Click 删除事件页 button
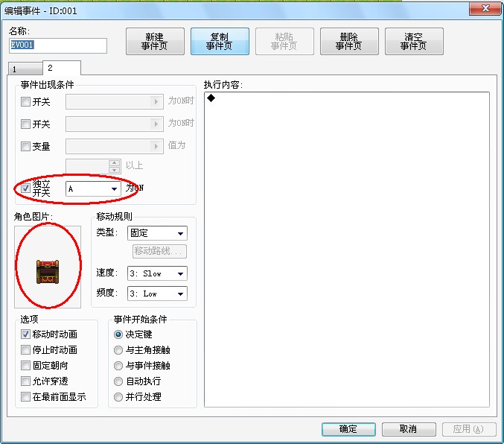Screen dimensions: 504x444 tap(349, 41)
